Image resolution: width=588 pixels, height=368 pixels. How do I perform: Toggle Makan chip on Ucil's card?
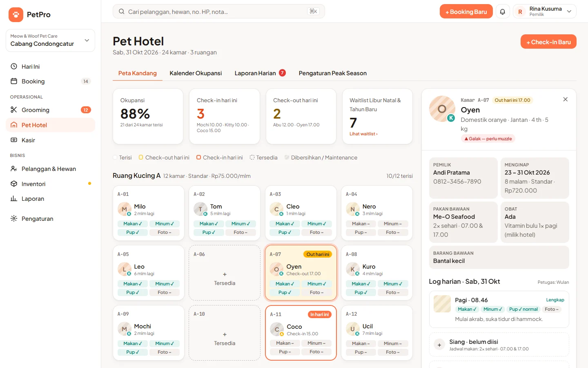coord(361,343)
